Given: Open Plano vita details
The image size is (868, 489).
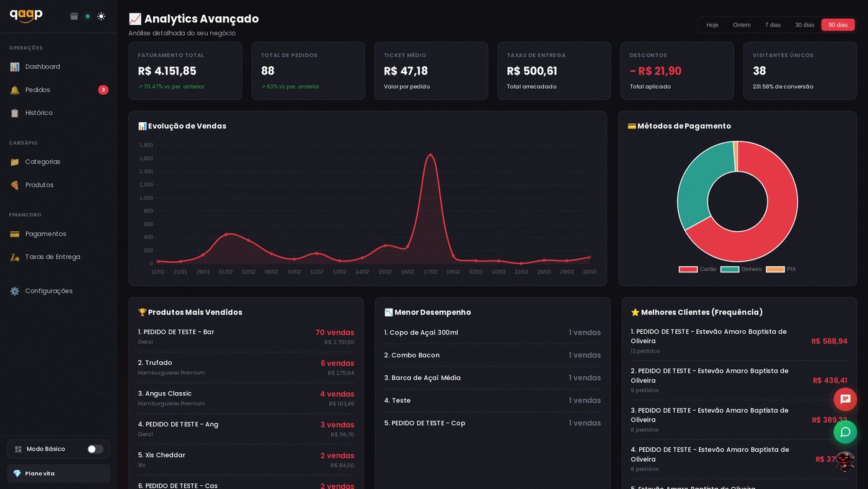Looking at the screenshot, I should click(59, 473).
